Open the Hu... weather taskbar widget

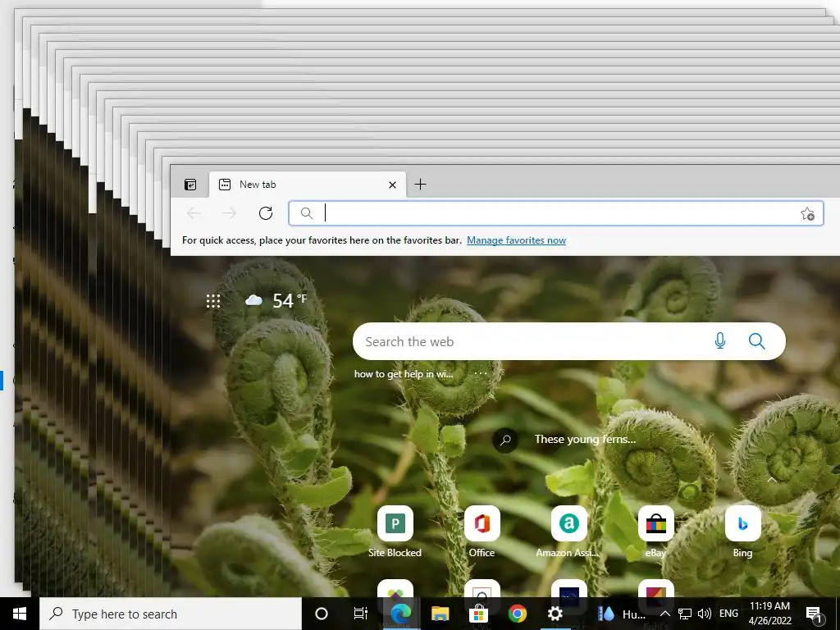[622, 614]
